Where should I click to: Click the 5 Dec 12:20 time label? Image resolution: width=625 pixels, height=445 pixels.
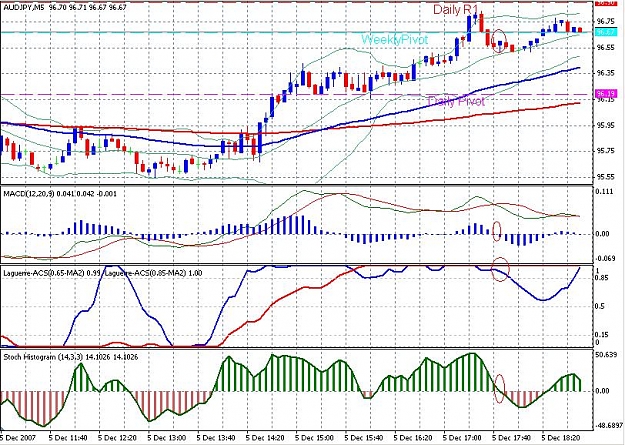(118, 438)
